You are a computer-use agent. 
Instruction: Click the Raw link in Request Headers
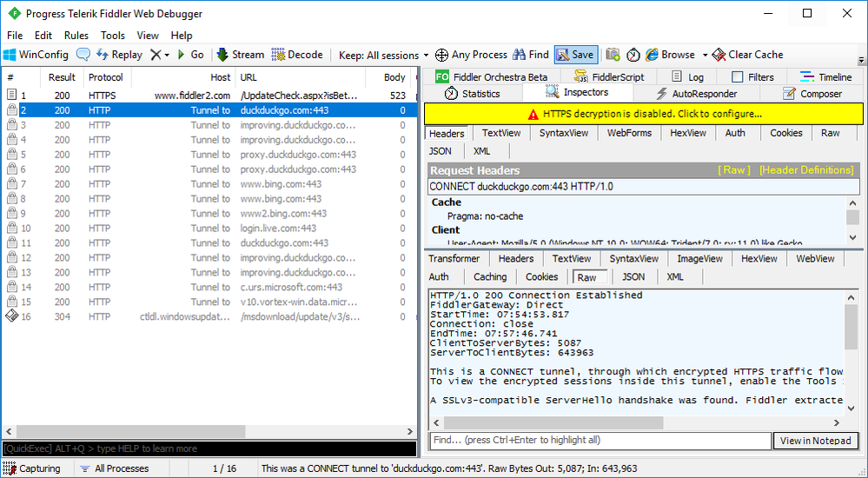point(734,170)
